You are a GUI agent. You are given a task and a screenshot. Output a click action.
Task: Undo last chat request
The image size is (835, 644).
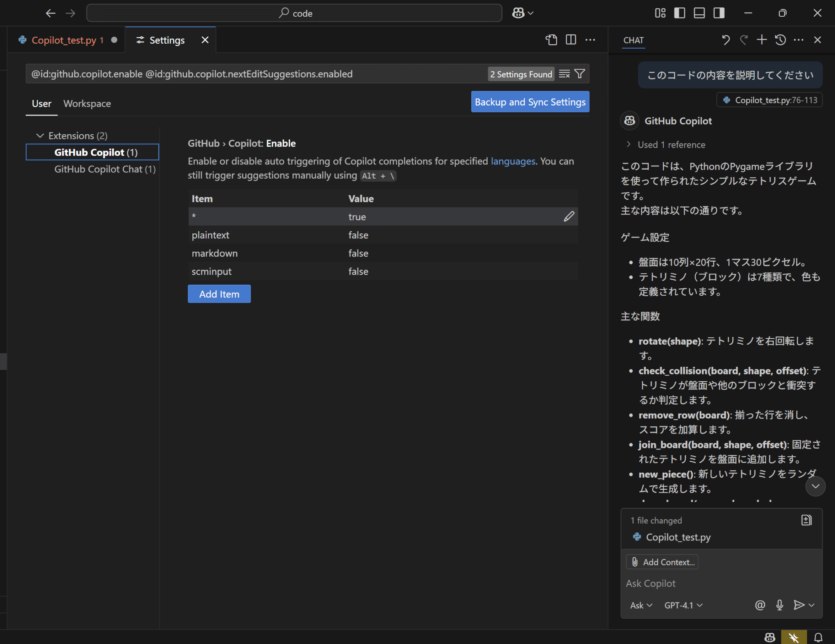(x=726, y=40)
